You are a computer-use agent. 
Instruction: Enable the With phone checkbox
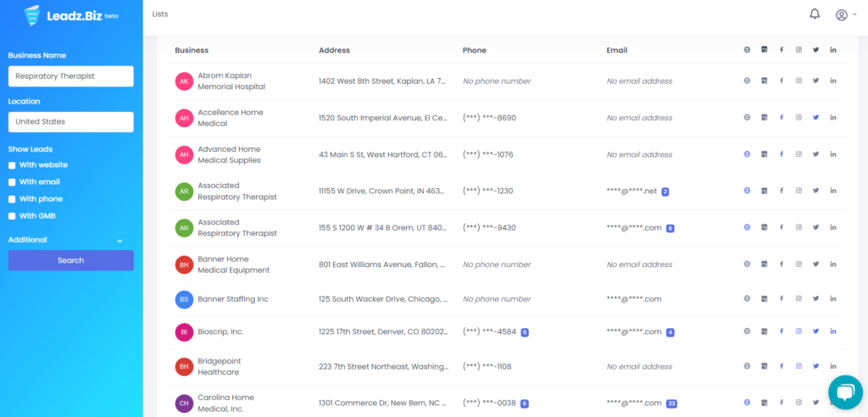(12, 199)
